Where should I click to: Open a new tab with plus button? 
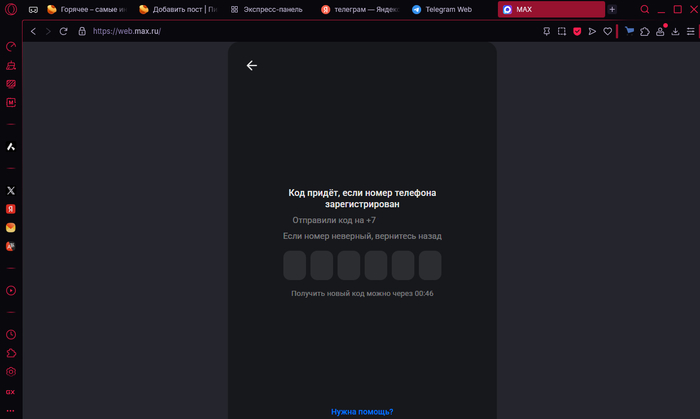(612, 9)
